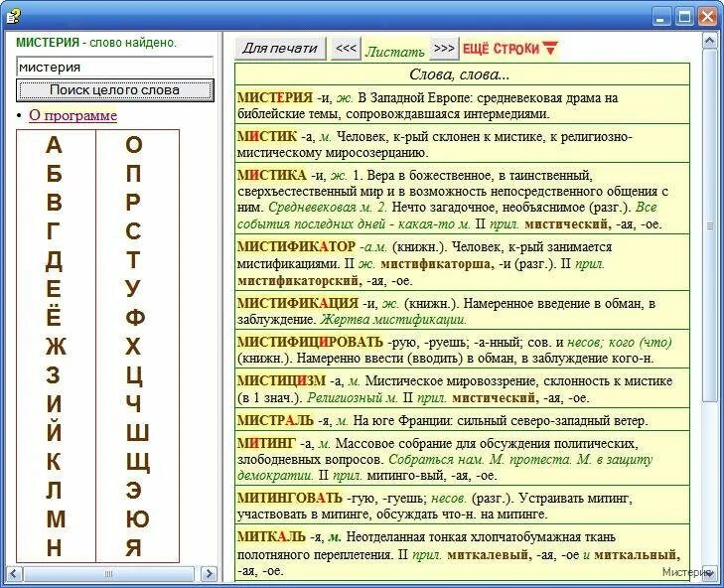Image resolution: width=724 pixels, height=588 pixels.
Task: Select letter С in the alphabet index
Action: [133, 231]
